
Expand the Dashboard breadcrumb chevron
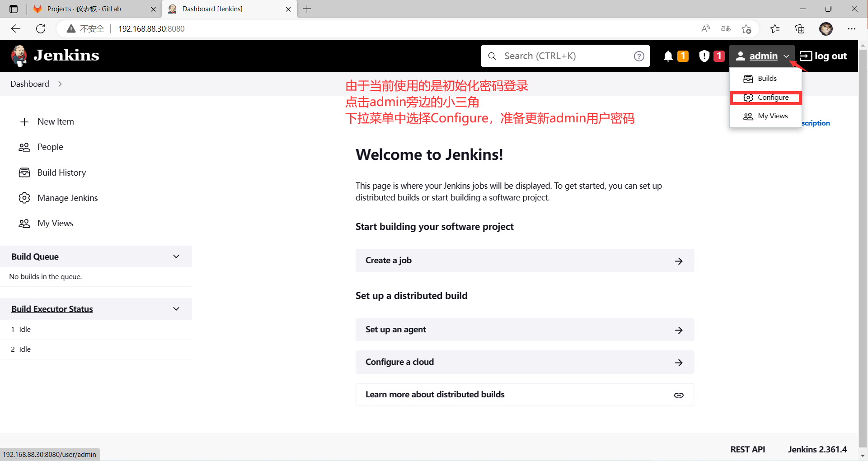60,84
